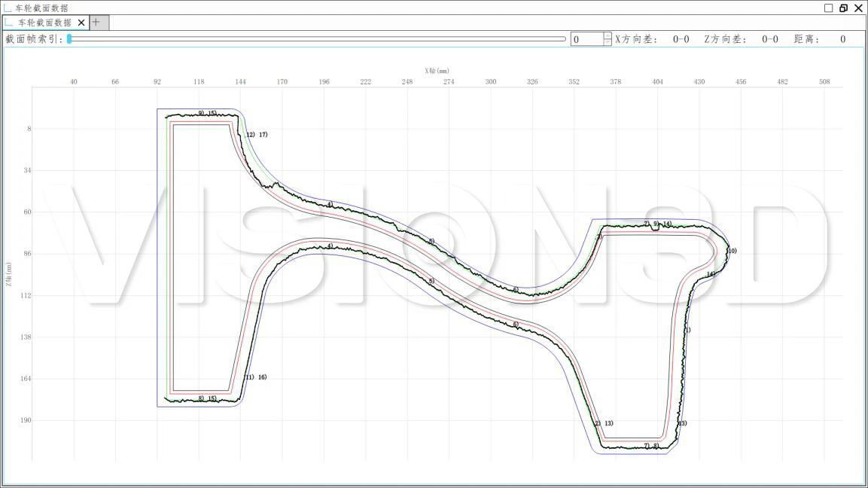
Task: Decrease frame index with down arrow
Action: [x=608, y=43]
